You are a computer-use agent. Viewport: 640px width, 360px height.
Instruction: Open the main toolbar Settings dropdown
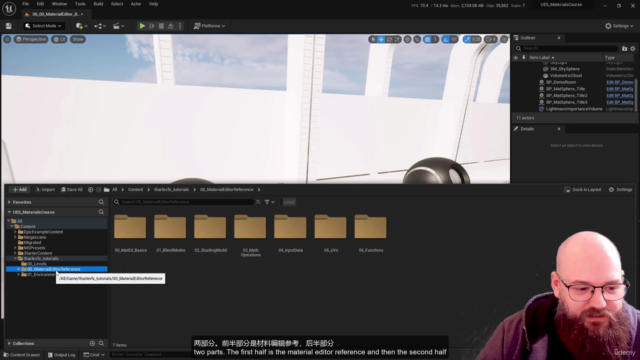point(619,26)
